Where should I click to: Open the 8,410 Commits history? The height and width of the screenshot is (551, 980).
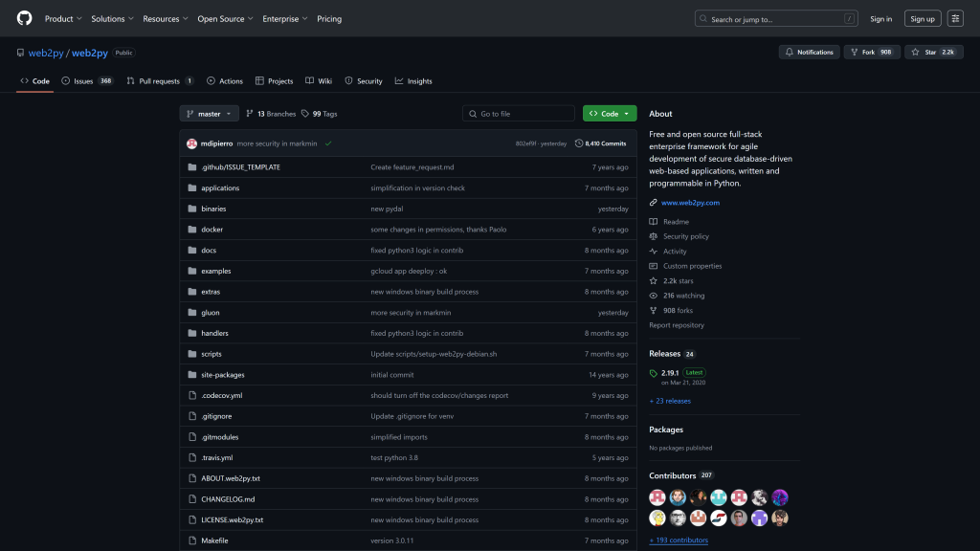tap(600, 143)
